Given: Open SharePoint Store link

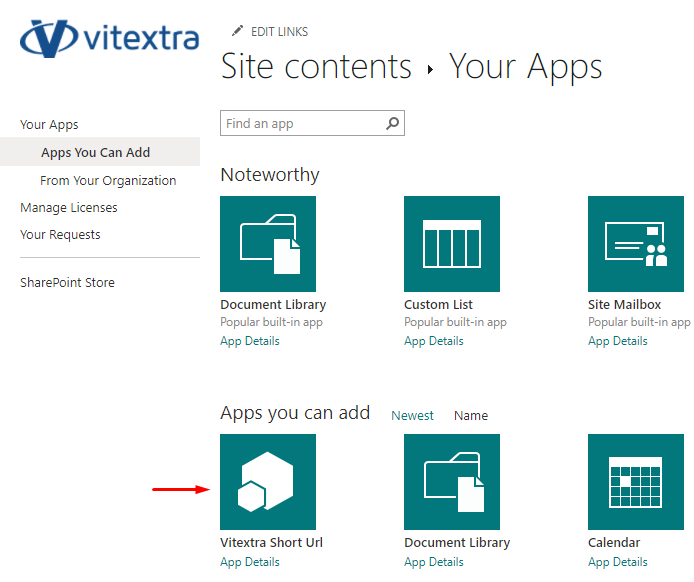Looking at the screenshot, I should pos(67,282).
